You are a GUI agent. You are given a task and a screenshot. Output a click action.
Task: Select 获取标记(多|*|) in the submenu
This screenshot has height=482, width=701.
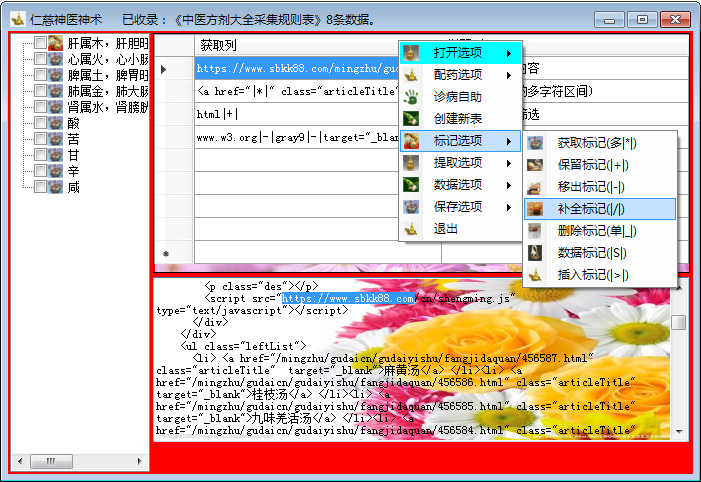click(600, 143)
